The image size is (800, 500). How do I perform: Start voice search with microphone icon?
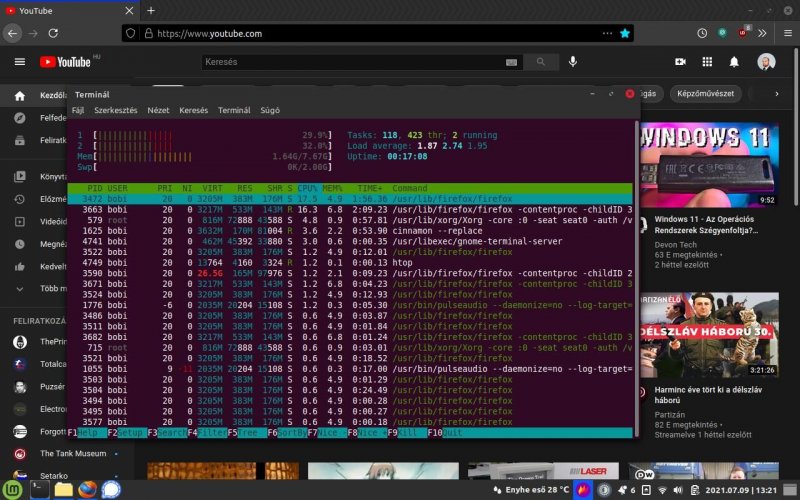(x=573, y=62)
